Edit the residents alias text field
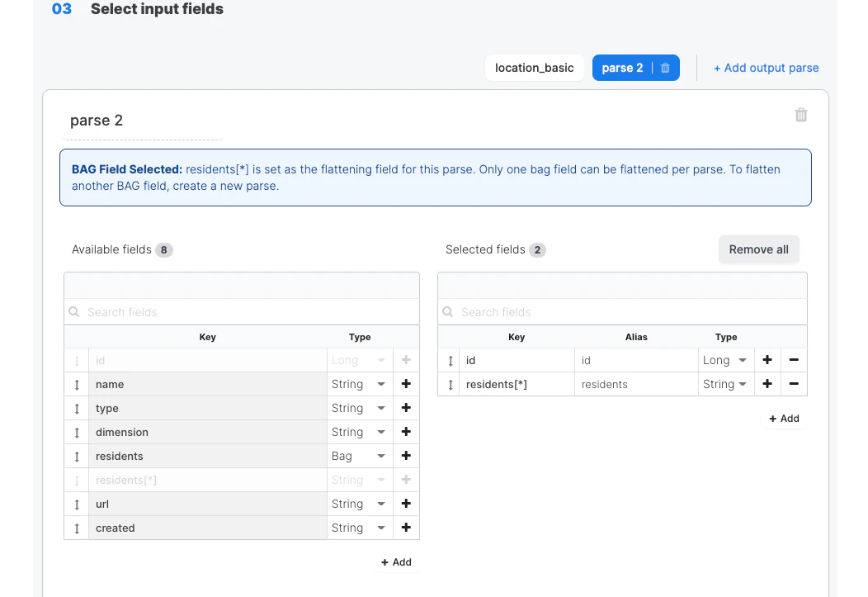This screenshot has width=868, height=597. coord(635,384)
